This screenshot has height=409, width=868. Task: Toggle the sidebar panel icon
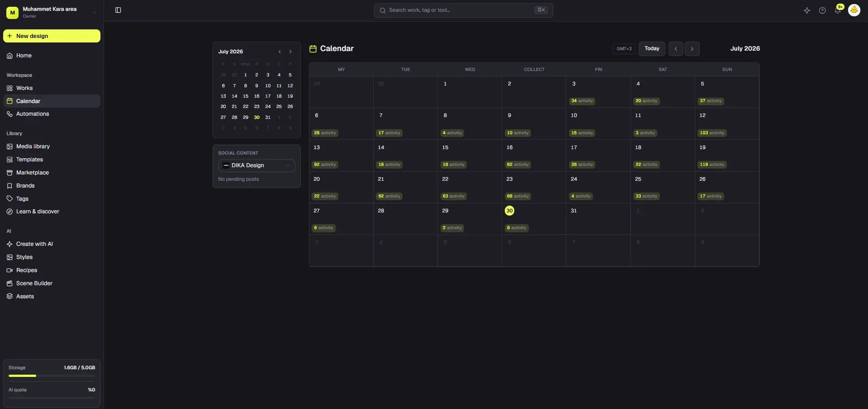(118, 10)
